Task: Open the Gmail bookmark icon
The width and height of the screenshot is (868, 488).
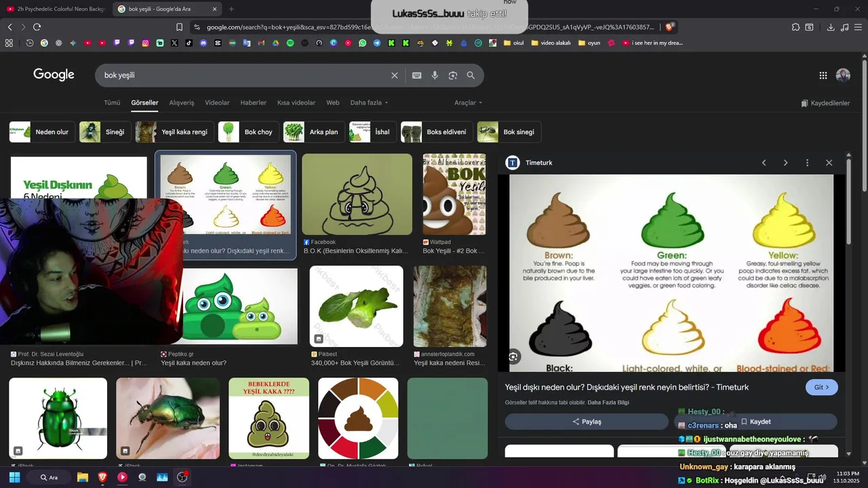Action: 261,43
